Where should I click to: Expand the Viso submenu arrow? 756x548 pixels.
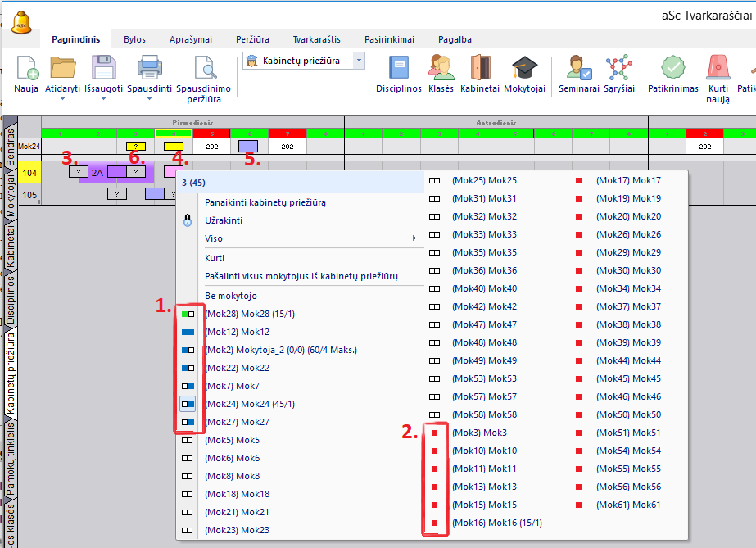coord(413,238)
